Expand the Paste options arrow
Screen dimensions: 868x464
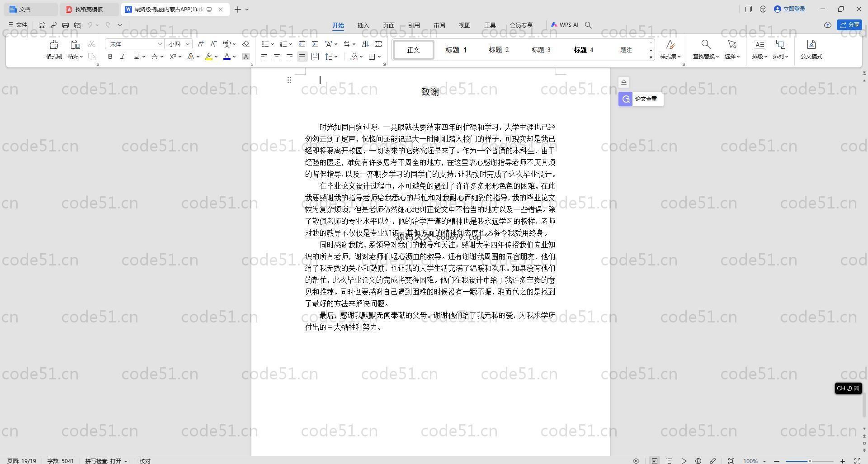point(81,57)
